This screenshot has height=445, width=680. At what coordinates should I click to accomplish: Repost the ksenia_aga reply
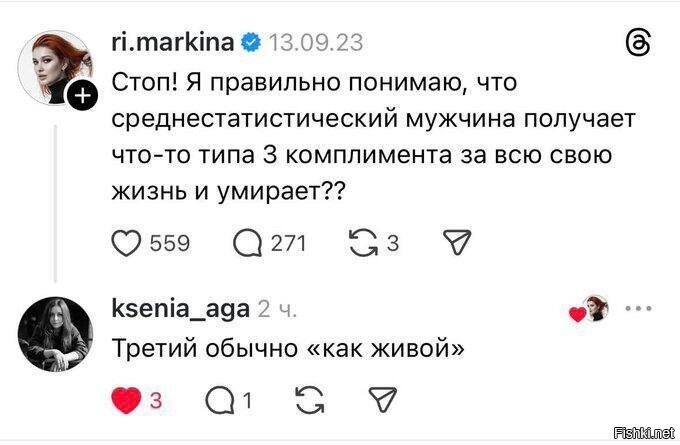point(312,402)
